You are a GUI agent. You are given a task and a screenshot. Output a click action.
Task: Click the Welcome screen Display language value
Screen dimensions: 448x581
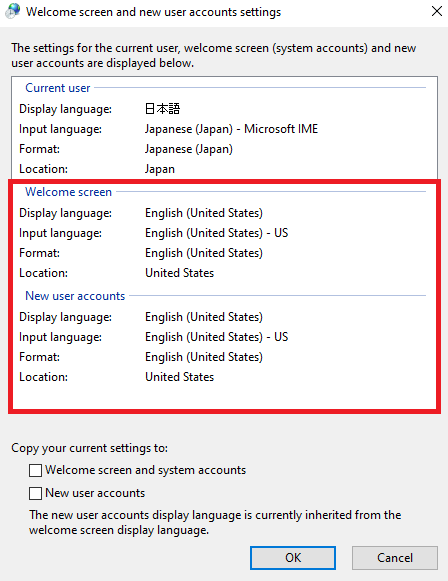(x=204, y=213)
